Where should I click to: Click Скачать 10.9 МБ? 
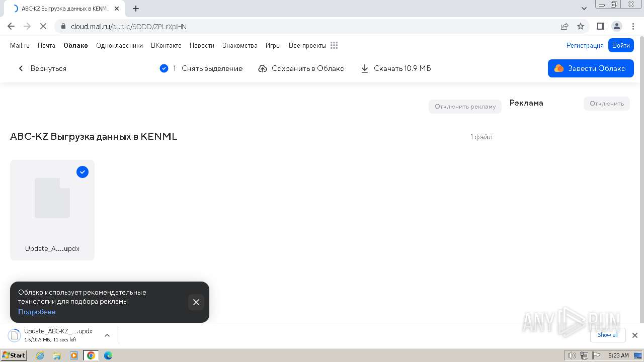pyautogui.click(x=396, y=68)
